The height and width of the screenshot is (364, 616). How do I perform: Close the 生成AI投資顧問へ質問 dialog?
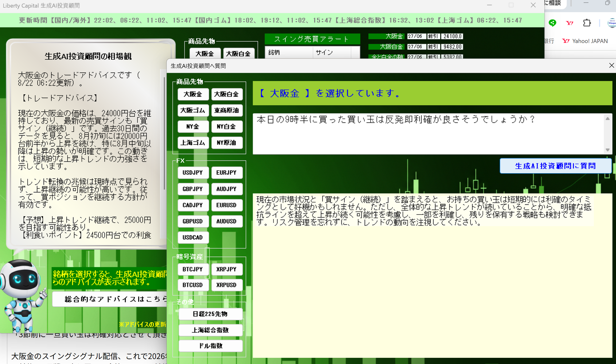click(x=611, y=66)
